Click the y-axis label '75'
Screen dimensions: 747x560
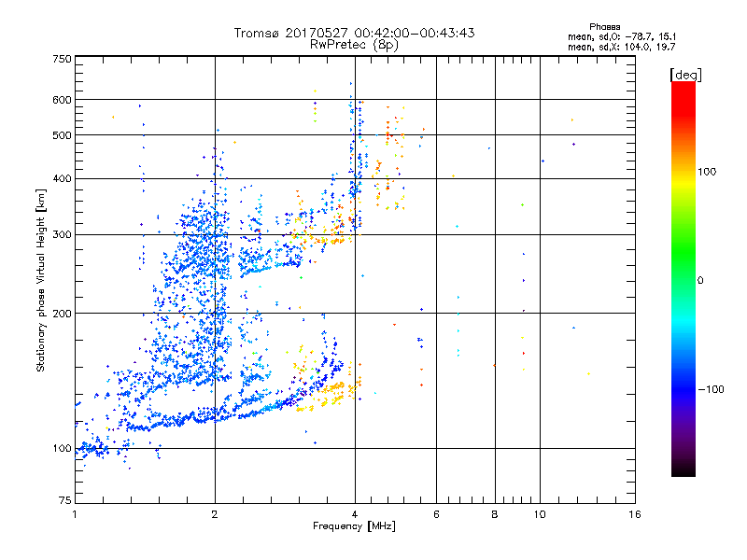tap(65, 500)
